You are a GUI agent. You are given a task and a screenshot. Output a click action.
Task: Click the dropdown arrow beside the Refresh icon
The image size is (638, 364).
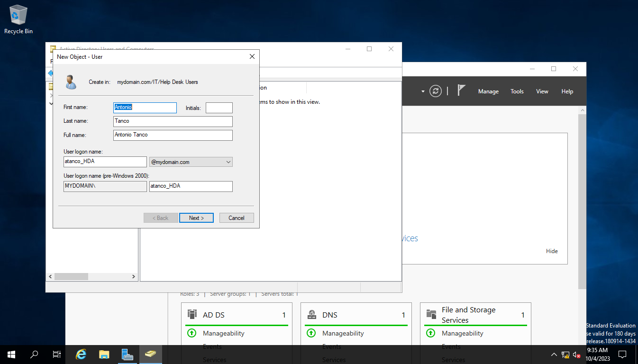423,91
